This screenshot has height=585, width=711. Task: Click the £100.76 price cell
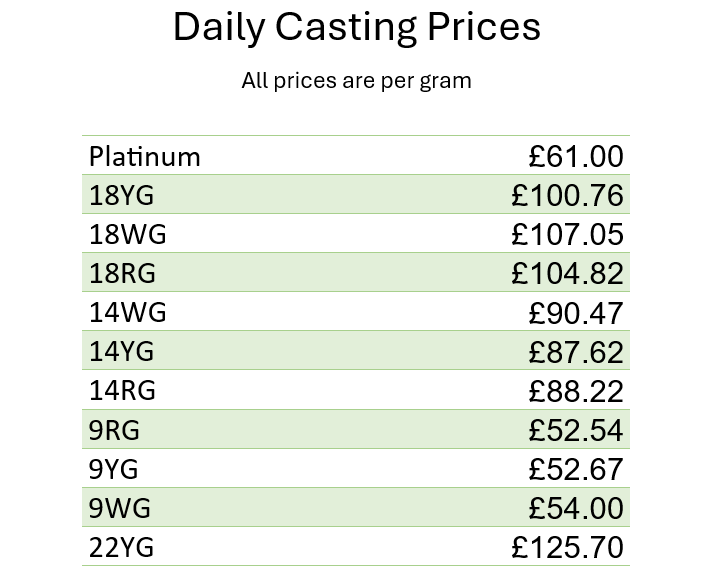[x=567, y=196]
